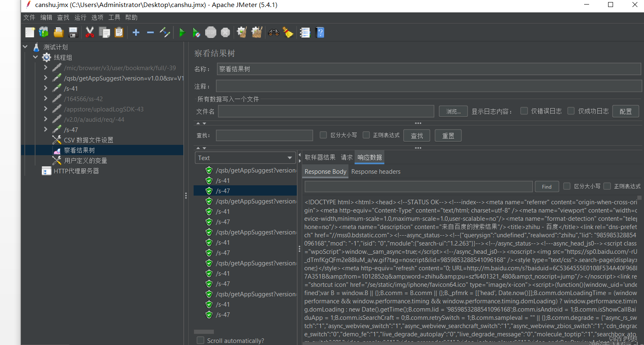
Task: Open Help with question mark icon
Action: coord(320,32)
